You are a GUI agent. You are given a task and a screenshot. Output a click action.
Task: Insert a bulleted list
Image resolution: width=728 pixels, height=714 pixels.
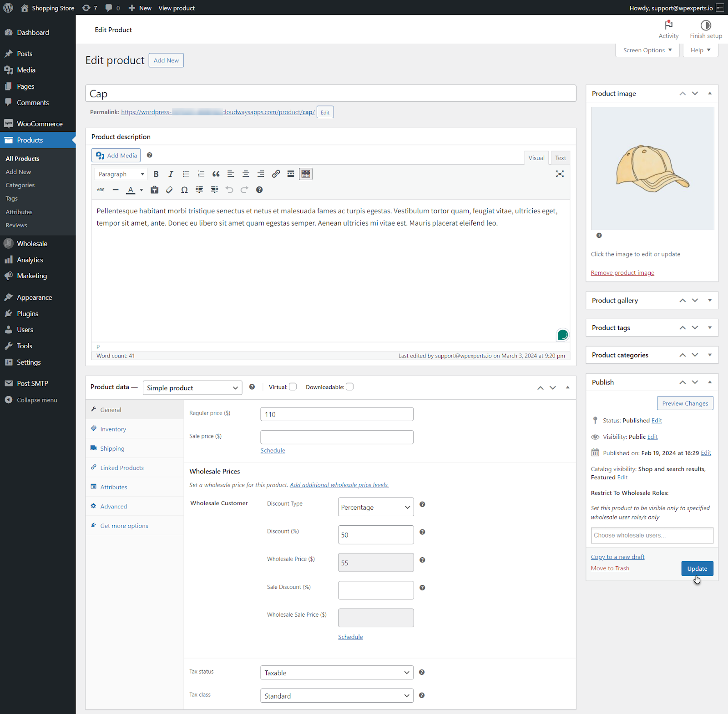click(186, 174)
